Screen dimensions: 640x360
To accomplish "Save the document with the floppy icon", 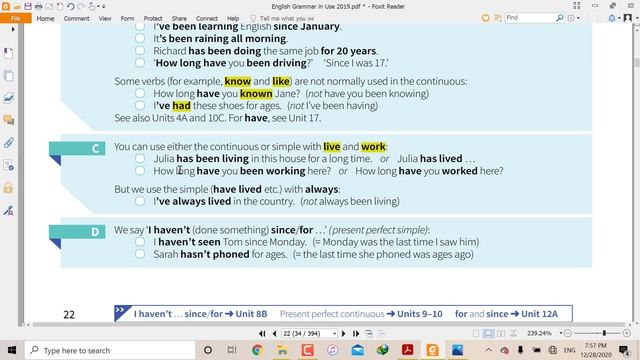I will pos(28,7).
